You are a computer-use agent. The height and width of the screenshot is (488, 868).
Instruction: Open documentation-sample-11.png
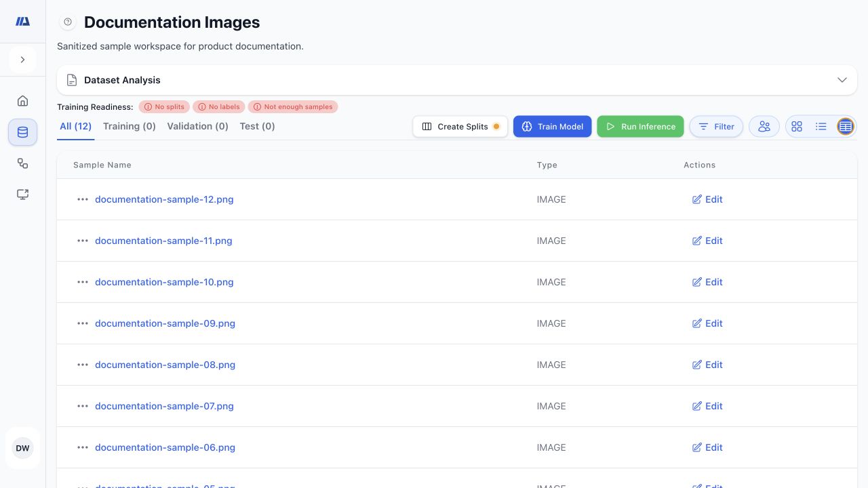pyautogui.click(x=163, y=241)
